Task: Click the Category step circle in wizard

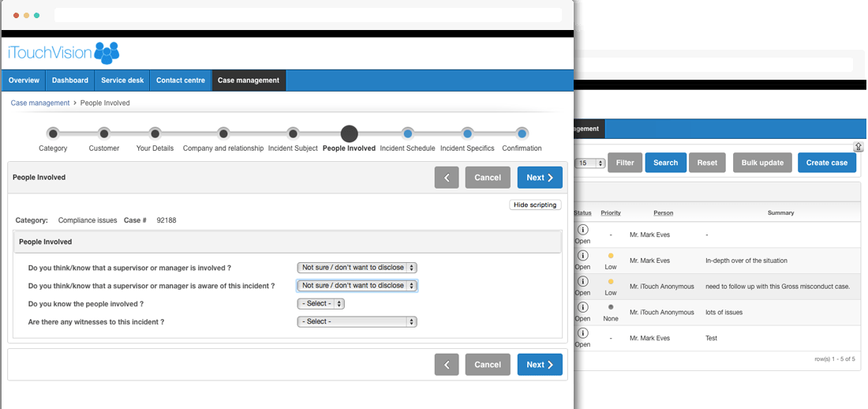Action: click(x=53, y=133)
